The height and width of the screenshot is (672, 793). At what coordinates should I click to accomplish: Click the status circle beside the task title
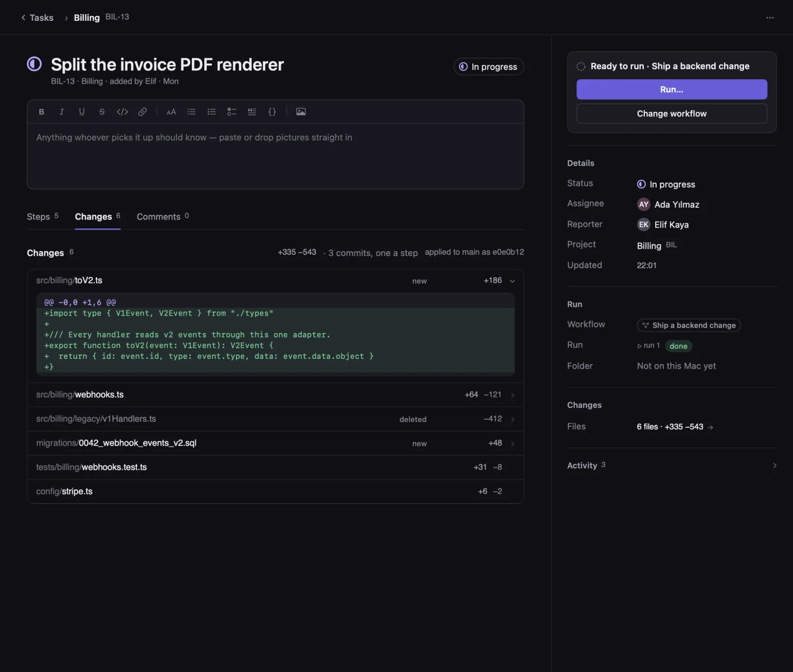click(34, 64)
